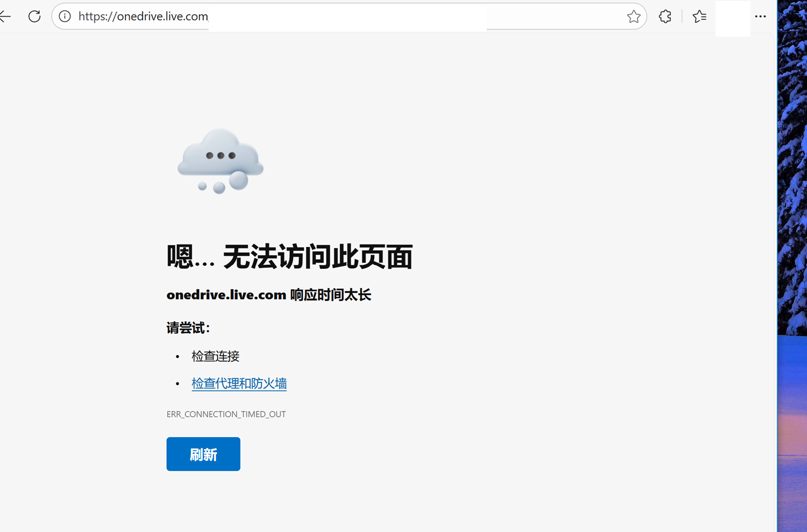Go back using the back arrow
Screen dimensions: 807x532
click(x=5, y=16)
